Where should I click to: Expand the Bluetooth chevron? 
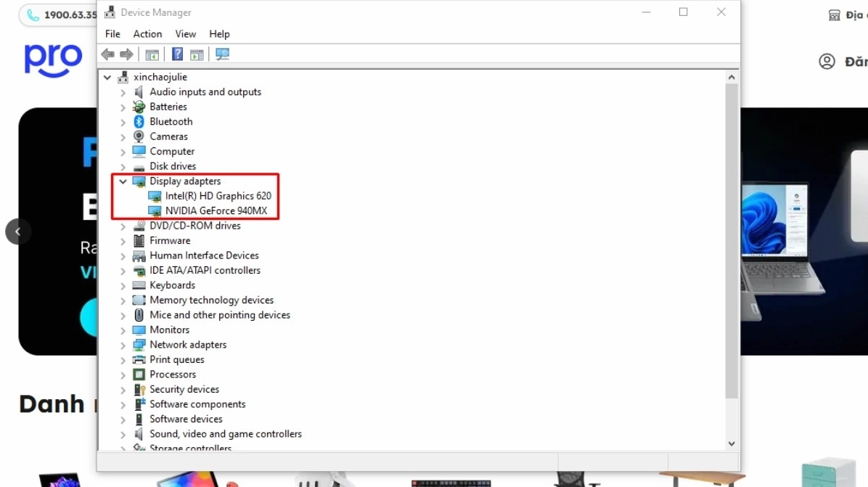pyautogui.click(x=123, y=123)
